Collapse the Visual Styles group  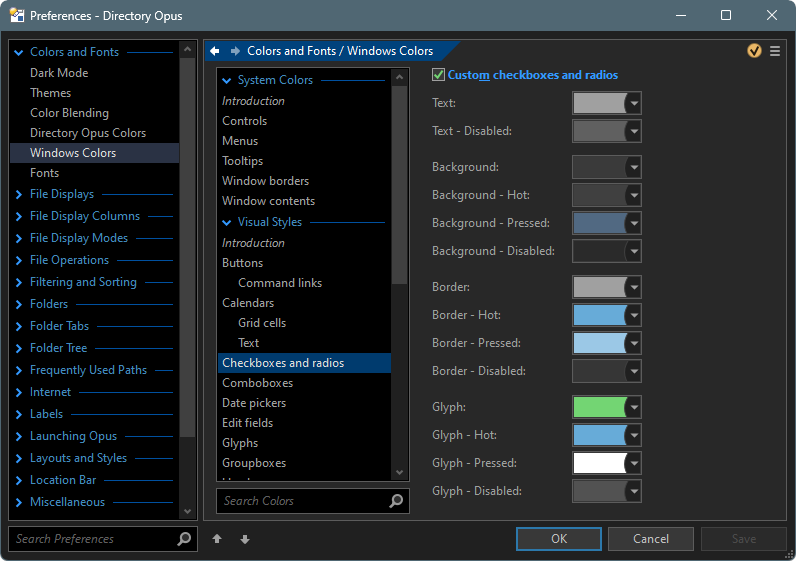tap(227, 222)
